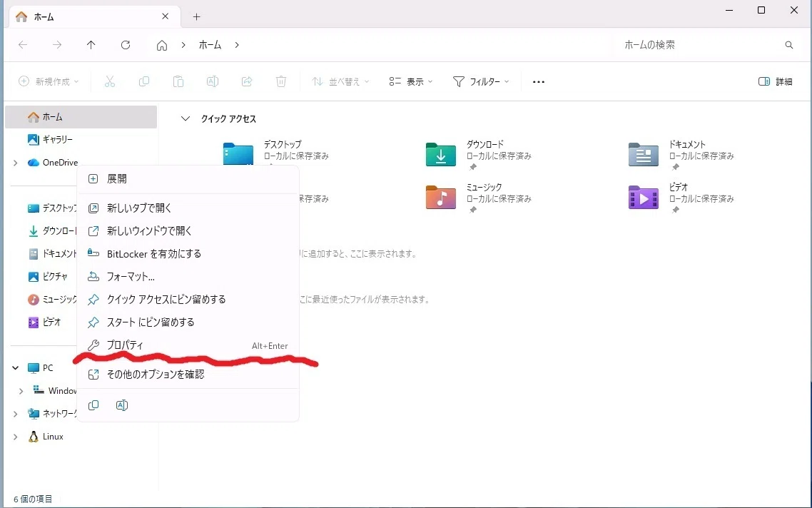The width and height of the screenshot is (812, 508).
Task: Collapse the PC tree node
Action: [16, 367]
